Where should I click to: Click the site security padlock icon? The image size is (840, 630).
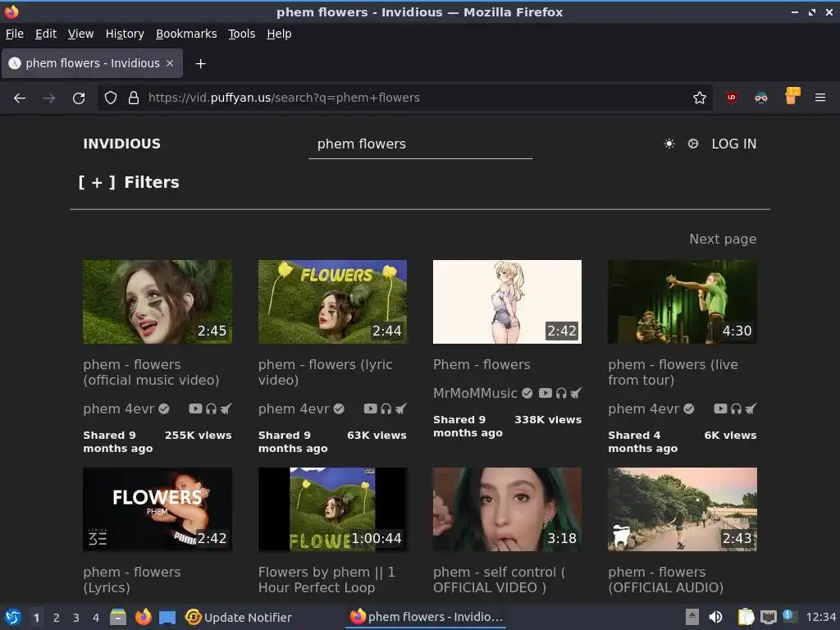[134, 98]
